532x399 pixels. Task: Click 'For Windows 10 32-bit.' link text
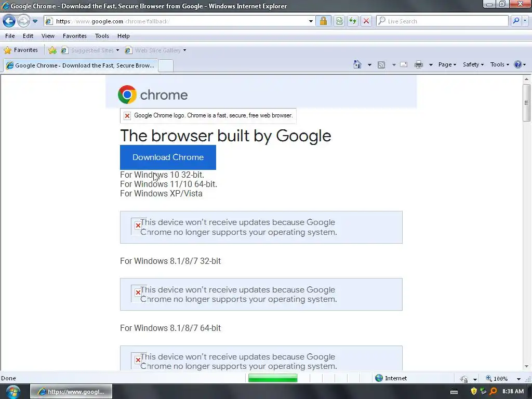tap(162, 175)
